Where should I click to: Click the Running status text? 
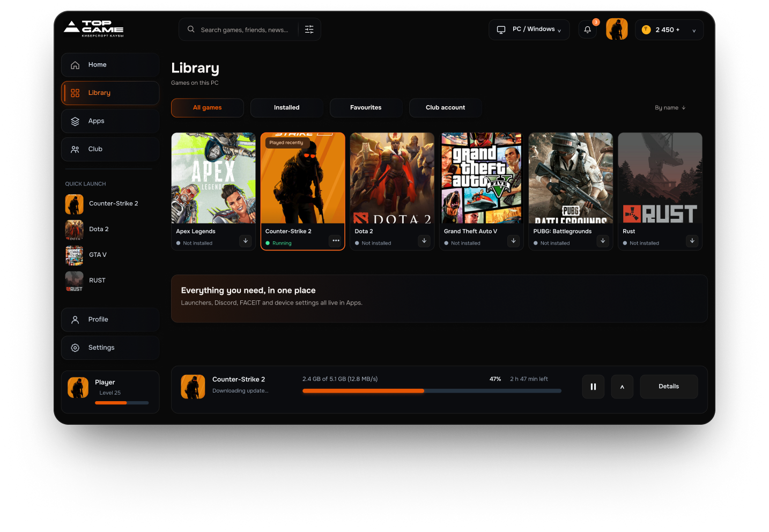click(x=282, y=243)
